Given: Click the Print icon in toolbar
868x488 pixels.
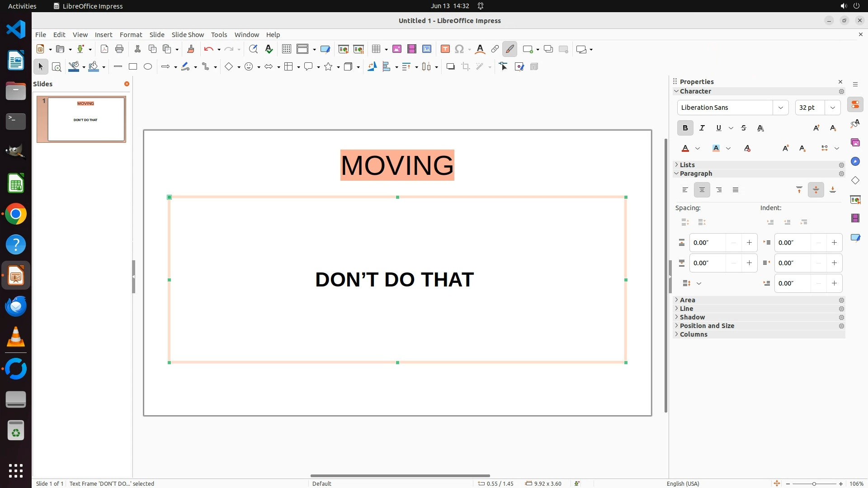Looking at the screenshot, I should 119,49.
